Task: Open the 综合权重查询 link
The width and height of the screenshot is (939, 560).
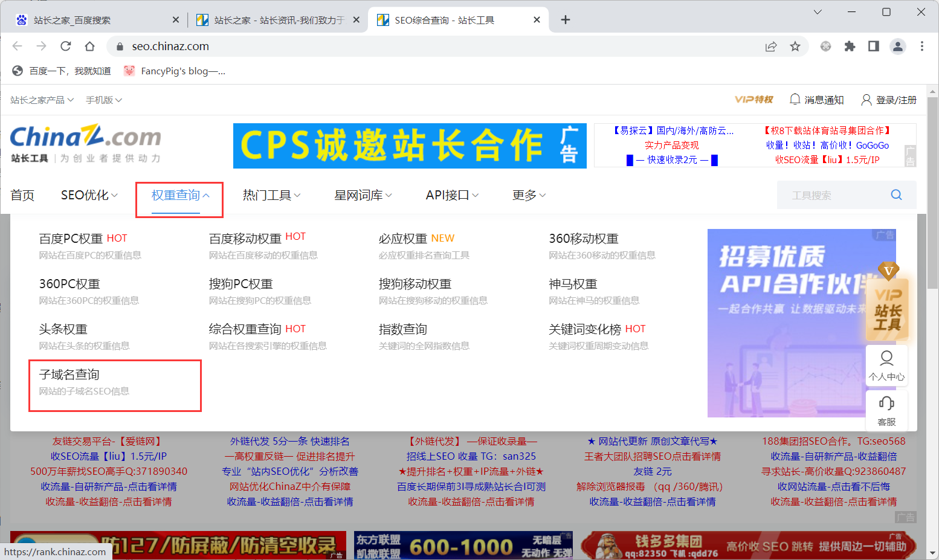Action: coord(245,329)
